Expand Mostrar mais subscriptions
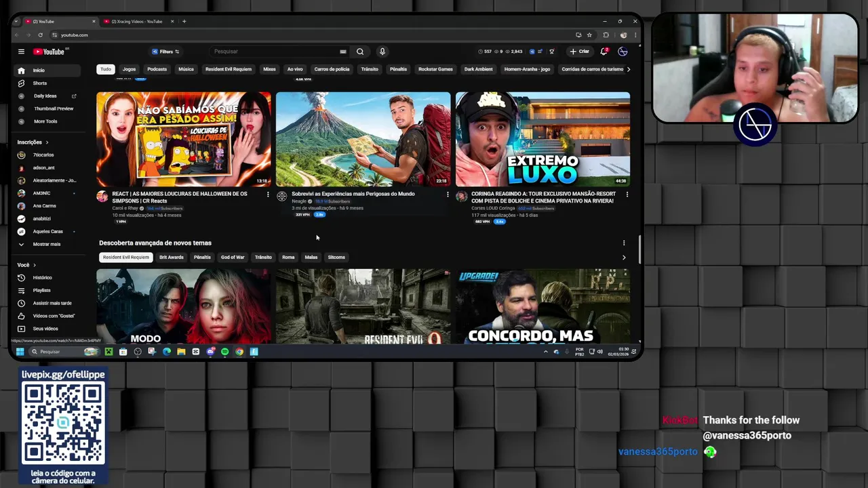 point(46,244)
